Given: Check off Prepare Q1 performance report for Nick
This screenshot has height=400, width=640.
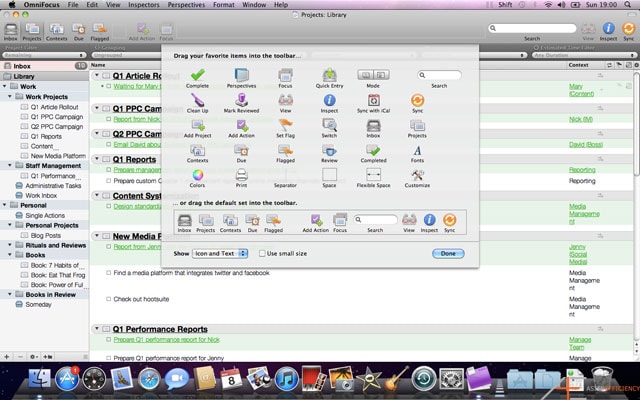Looking at the screenshot, I should click(109, 340).
